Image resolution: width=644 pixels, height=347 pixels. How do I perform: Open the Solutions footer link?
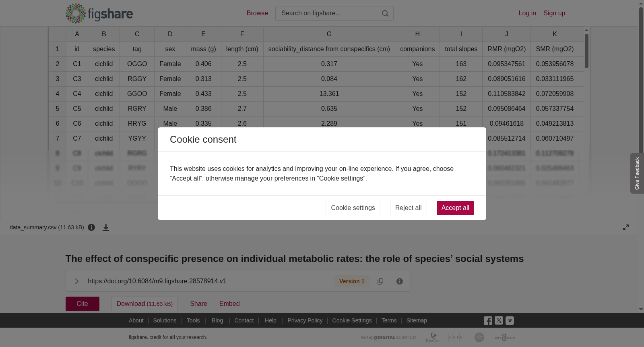[165, 320]
